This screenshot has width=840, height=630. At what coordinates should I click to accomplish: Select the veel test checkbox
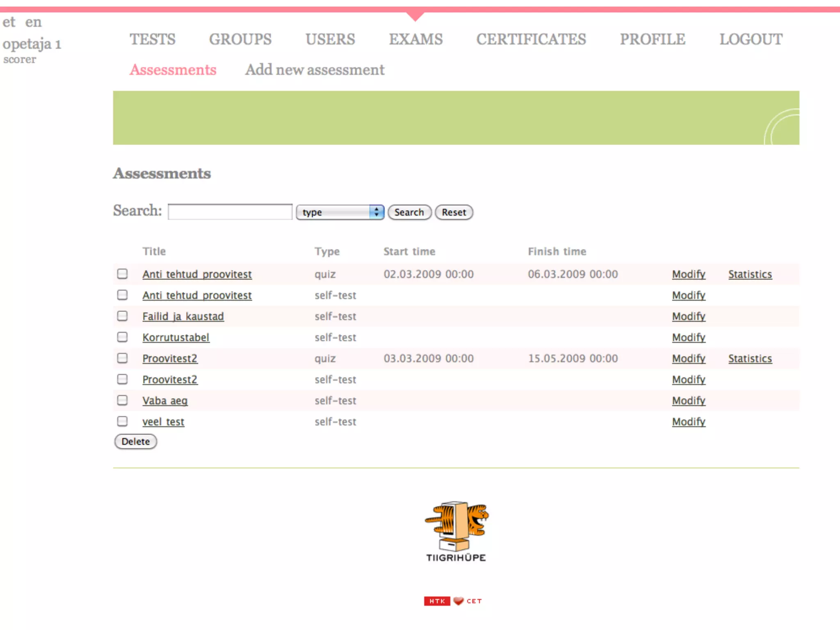click(x=122, y=421)
